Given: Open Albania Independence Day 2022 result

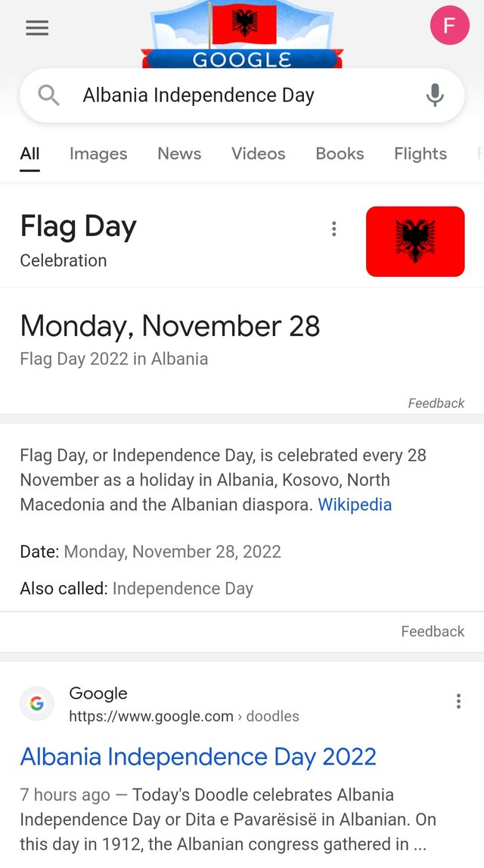Looking at the screenshot, I should point(198,756).
